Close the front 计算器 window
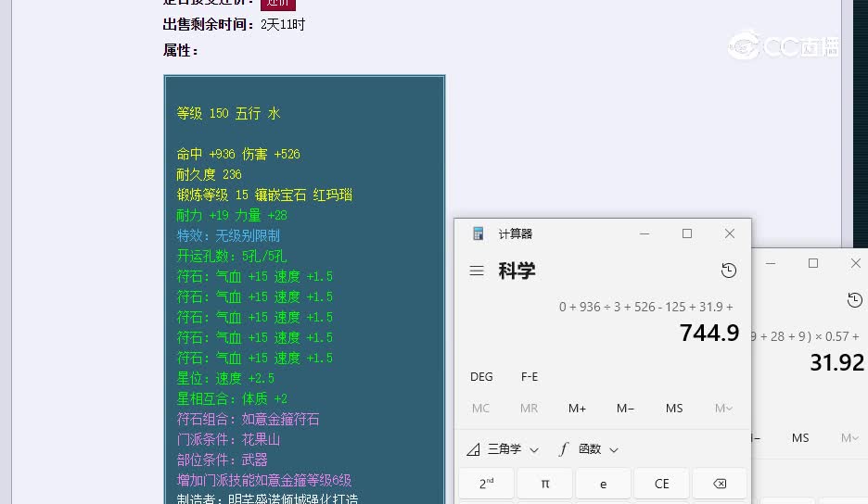 [x=730, y=233]
